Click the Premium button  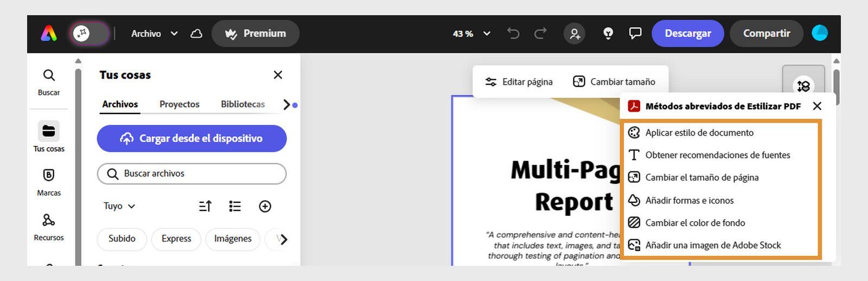256,34
